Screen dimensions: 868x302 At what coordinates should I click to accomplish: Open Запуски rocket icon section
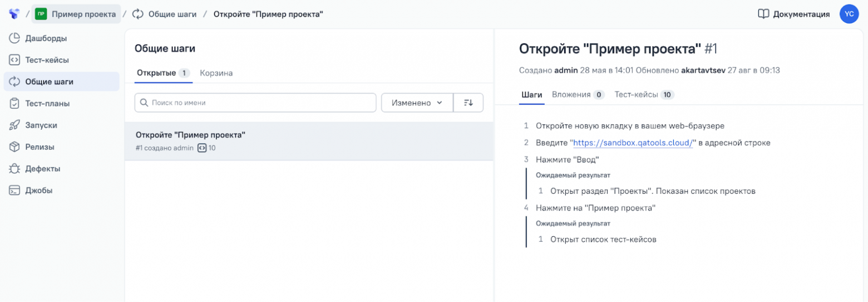pyautogui.click(x=41, y=125)
